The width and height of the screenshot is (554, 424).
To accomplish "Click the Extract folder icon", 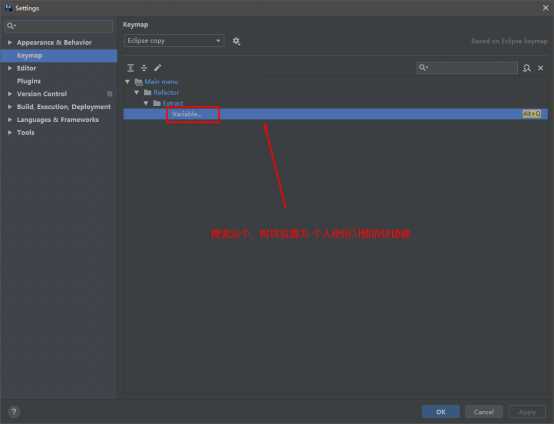I will point(157,103).
